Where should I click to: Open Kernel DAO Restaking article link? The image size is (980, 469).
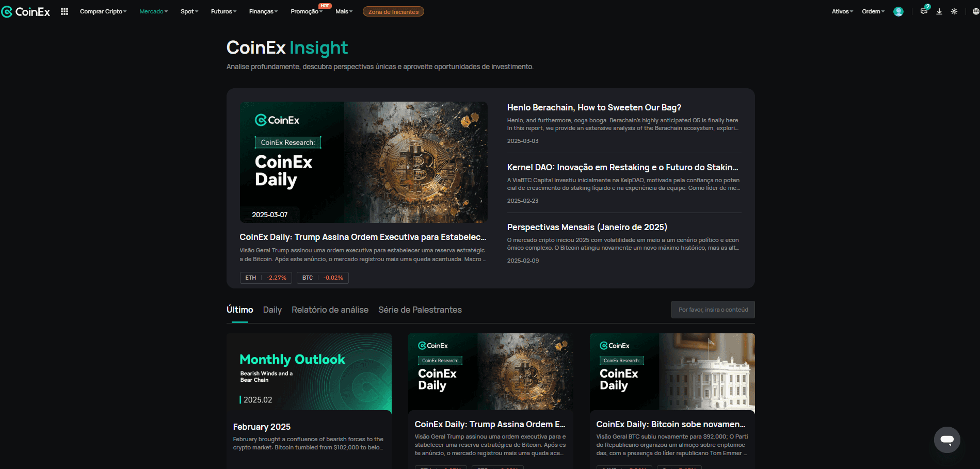(x=622, y=167)
